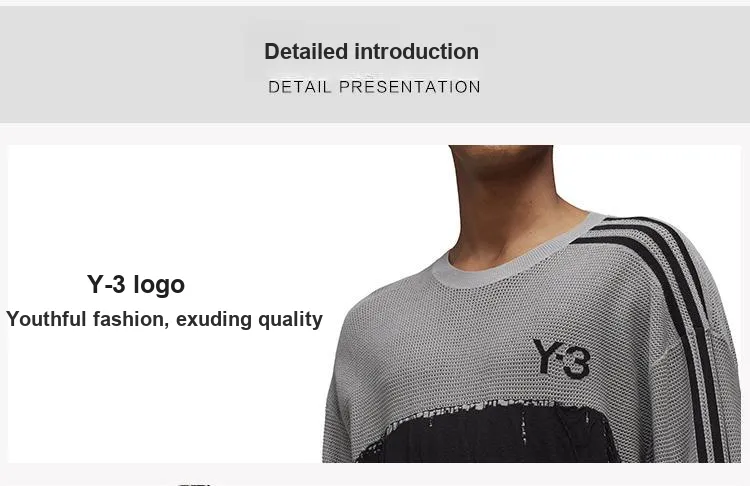Screen dimensions: 750x486
Task: Click the black brushstroke graphic on sweater
Action: (x=488, y=433)
